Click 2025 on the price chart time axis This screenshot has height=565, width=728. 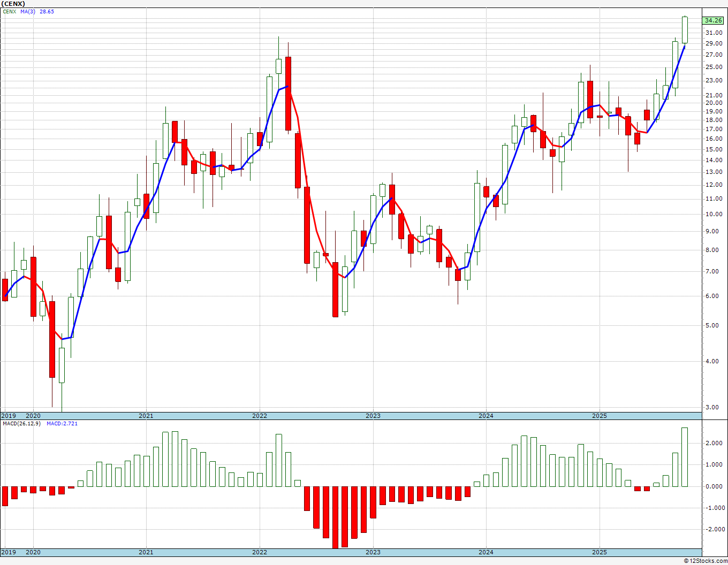click(600, 416)
